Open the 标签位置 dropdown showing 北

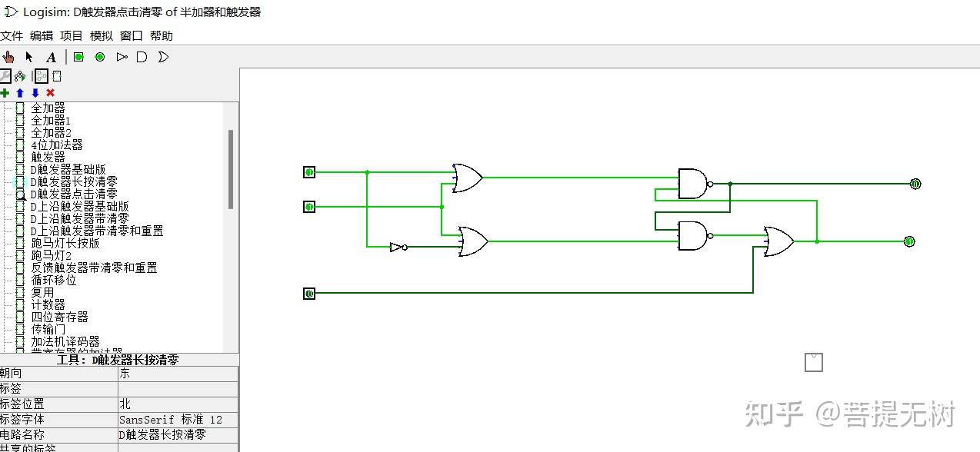click(x=177, y=403)
